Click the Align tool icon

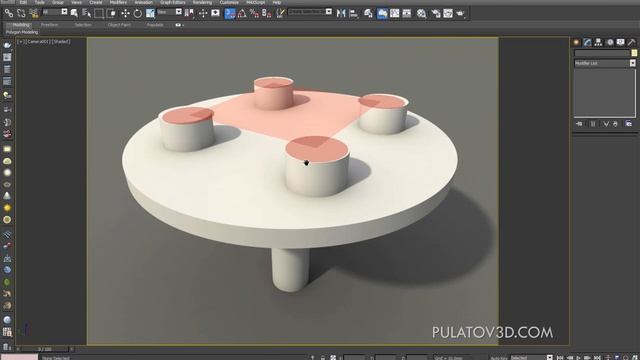pyautogui.click(x=354, y=13)
